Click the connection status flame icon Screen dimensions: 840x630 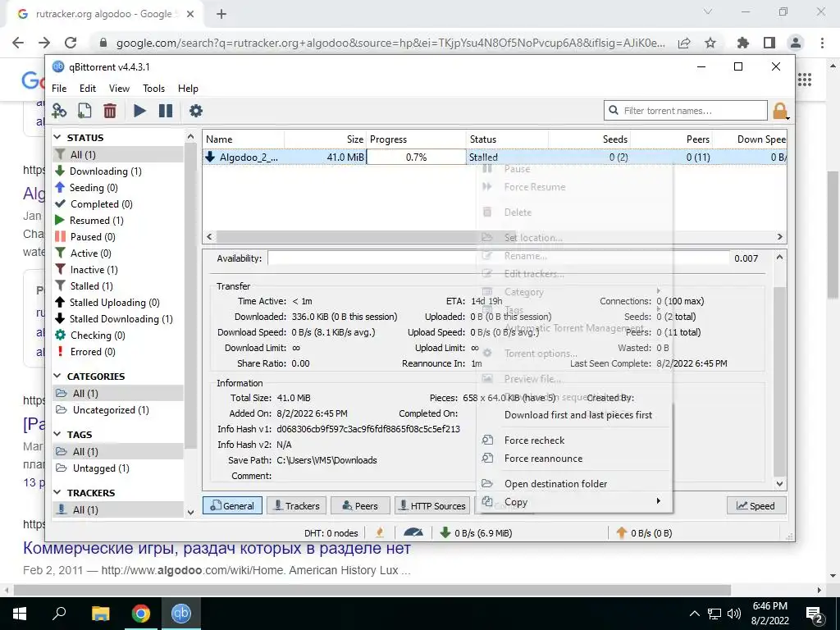[380, 532]
